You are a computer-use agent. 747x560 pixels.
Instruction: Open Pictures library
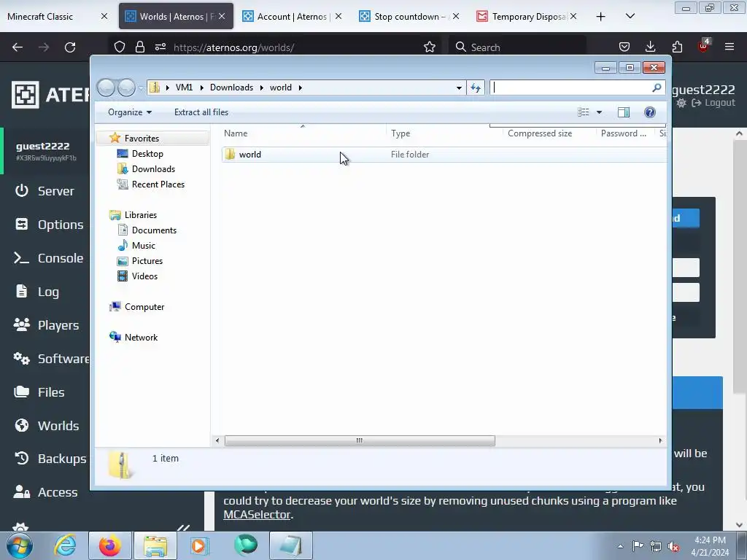[147, 261]
